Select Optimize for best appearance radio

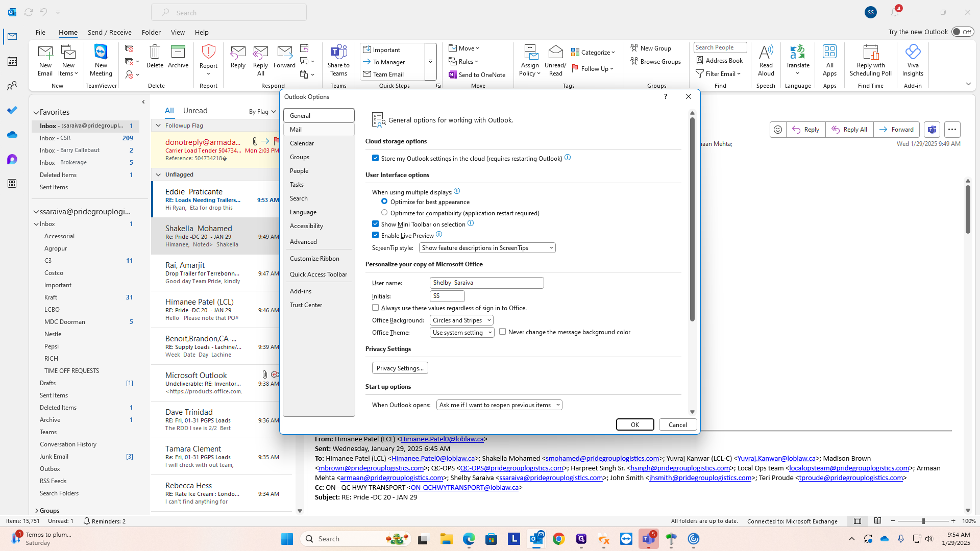[x=384, y=202]
